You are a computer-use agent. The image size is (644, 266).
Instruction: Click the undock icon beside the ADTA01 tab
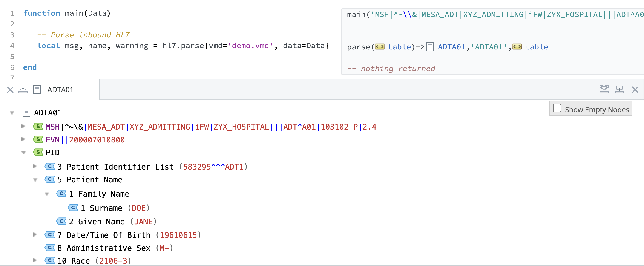click(23, 90)
